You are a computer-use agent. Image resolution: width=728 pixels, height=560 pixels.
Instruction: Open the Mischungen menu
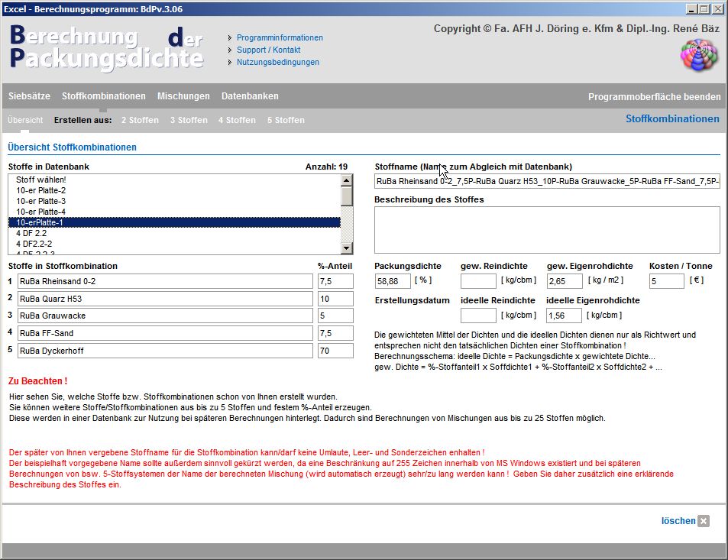[x=183, y=96]
